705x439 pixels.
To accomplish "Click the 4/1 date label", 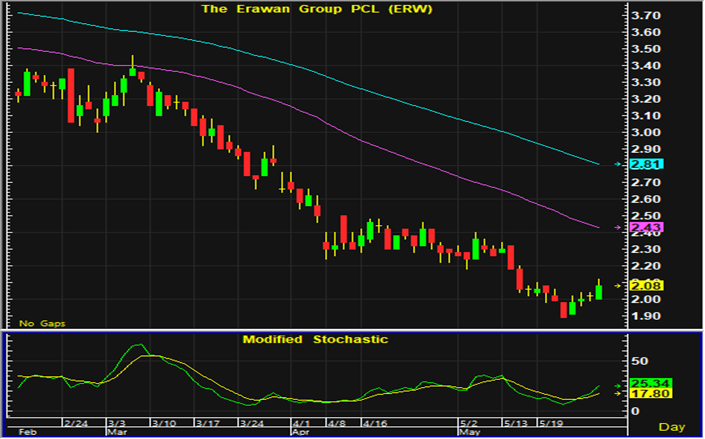I will tap(302, 424).
